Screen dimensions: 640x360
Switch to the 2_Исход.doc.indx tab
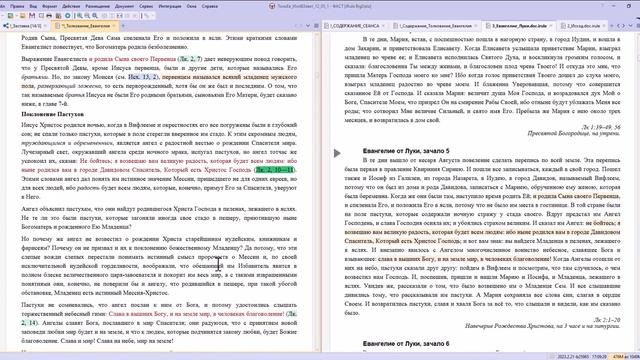[x=583, y=26]
